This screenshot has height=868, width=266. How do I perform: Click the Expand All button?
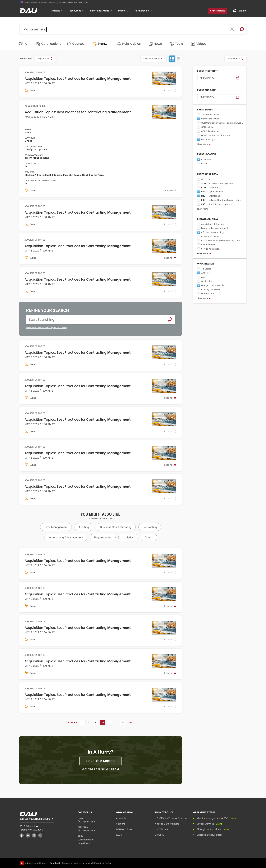pos(45,59)
